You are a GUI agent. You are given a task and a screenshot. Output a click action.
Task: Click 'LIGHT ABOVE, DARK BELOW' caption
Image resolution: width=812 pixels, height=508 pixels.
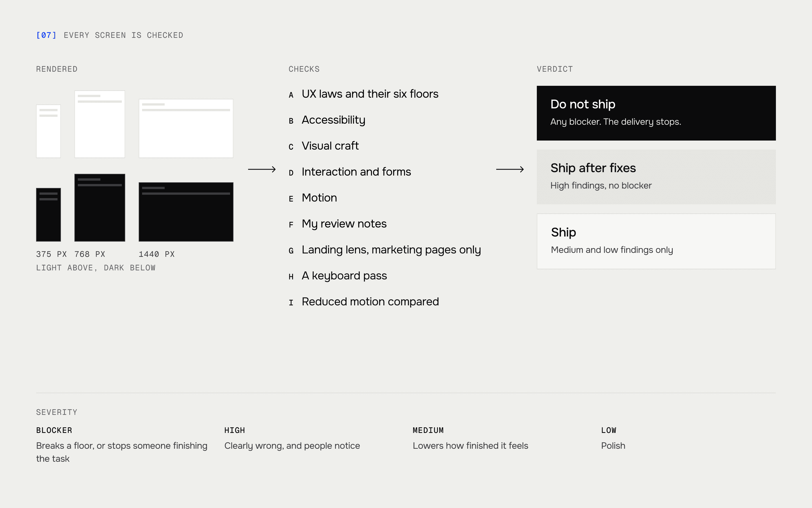pyautogui.click(x=96, y=268)
